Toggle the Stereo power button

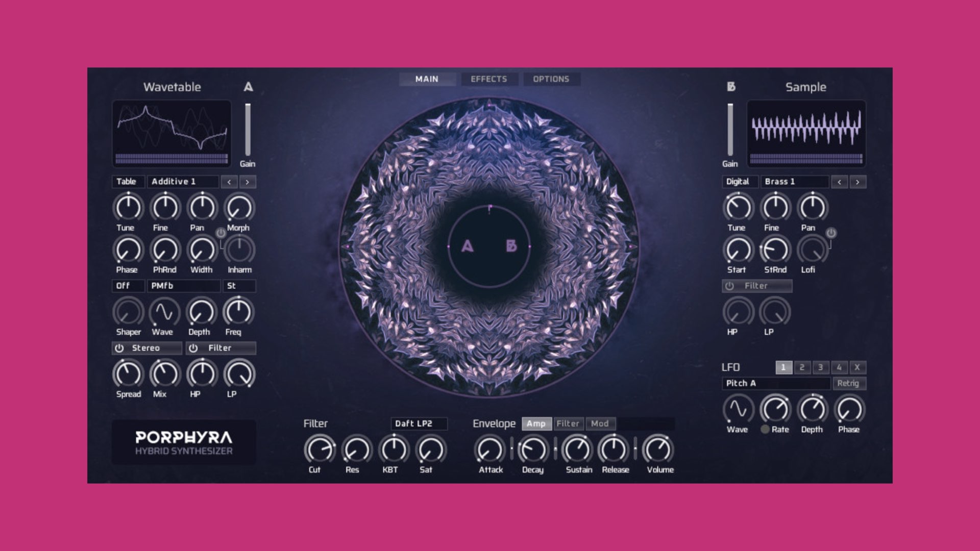pyautogui.click(x=119, y=348)
